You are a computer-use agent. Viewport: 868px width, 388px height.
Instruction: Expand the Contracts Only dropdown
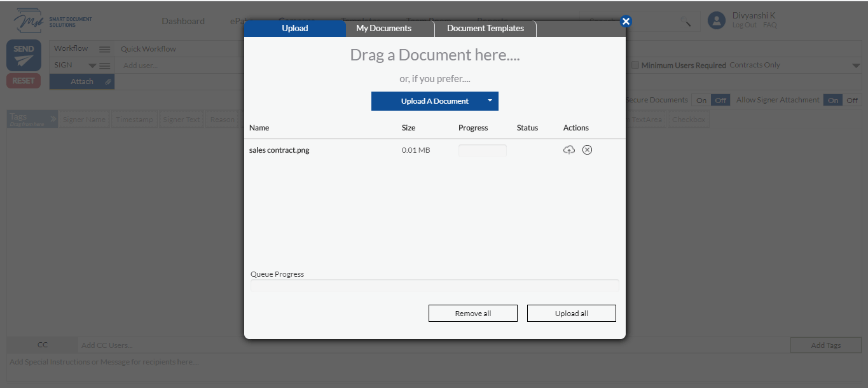click(855, 66)
